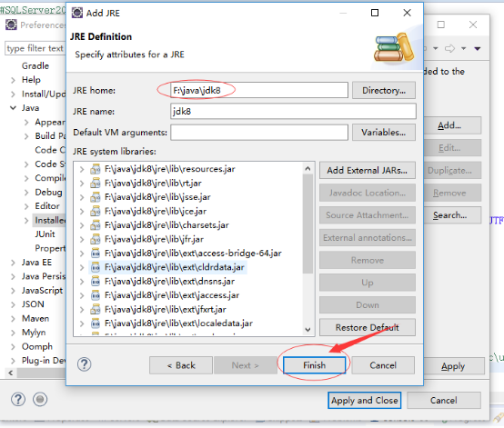Click the JRE name field
The width and height of the screenshot is (504, 428).
coord(293,112)
